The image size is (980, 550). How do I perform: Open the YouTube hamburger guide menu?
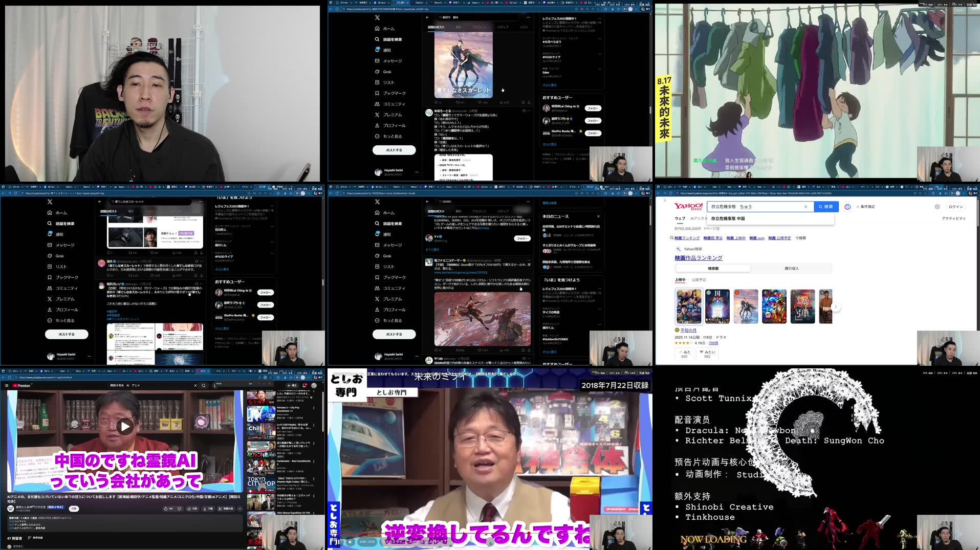[7, 385]
